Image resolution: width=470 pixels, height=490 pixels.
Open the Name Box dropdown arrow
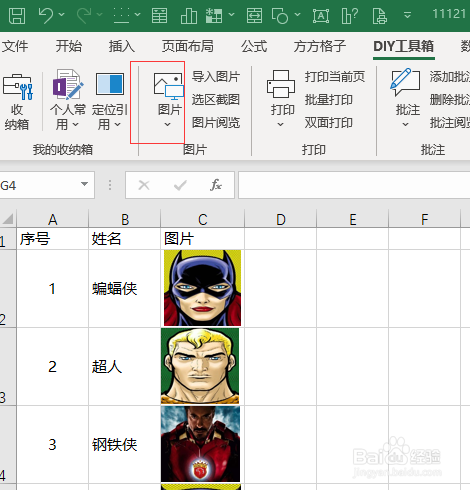click(x=84, y=184)
